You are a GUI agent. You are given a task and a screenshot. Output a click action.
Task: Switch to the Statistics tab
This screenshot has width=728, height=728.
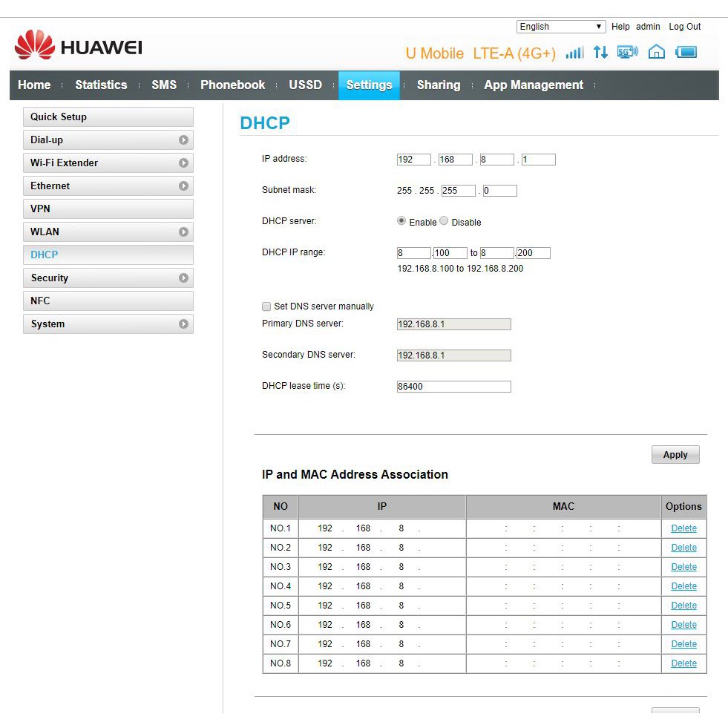point(101,85)
